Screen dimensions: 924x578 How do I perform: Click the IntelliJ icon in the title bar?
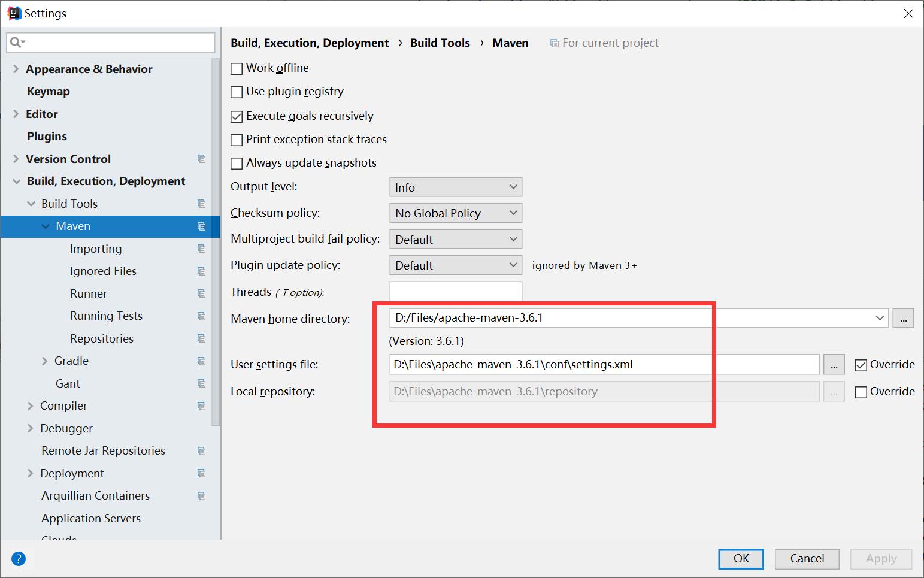pos(14,13)
